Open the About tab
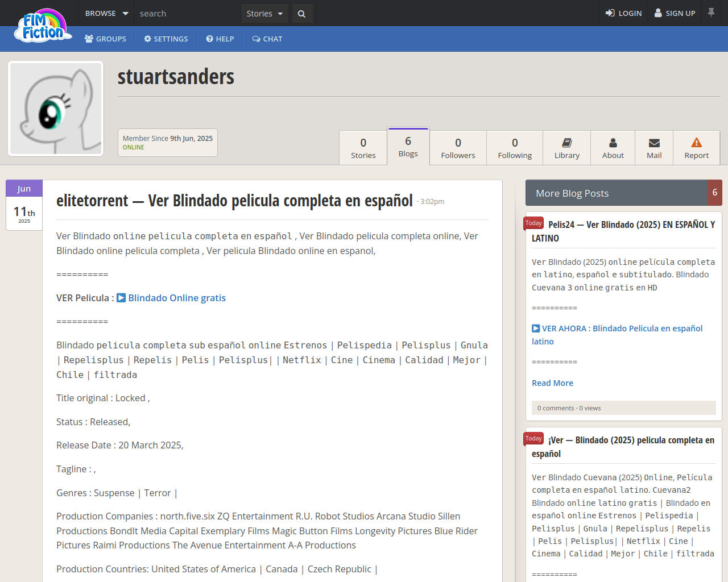728x582 pixels. pyautogui.click(x=613, y=148)
